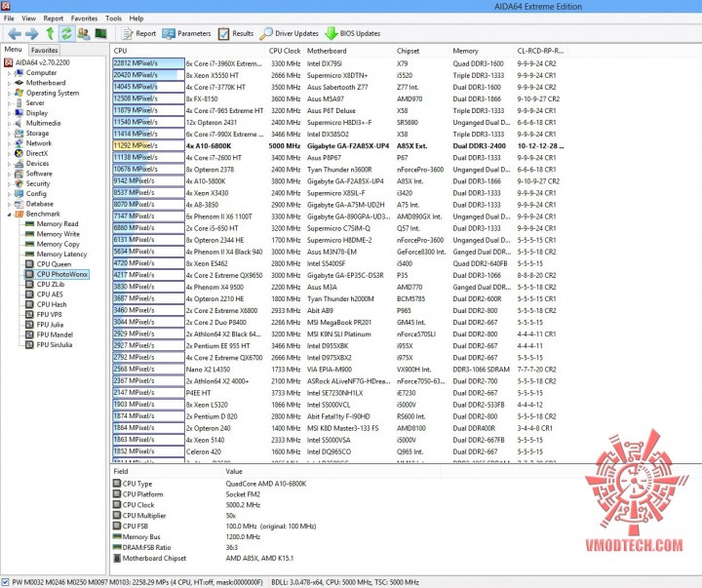Expand the Storage tree node
Image resolution: width=702 pixels, height=588 pixels.
(9, 134)
